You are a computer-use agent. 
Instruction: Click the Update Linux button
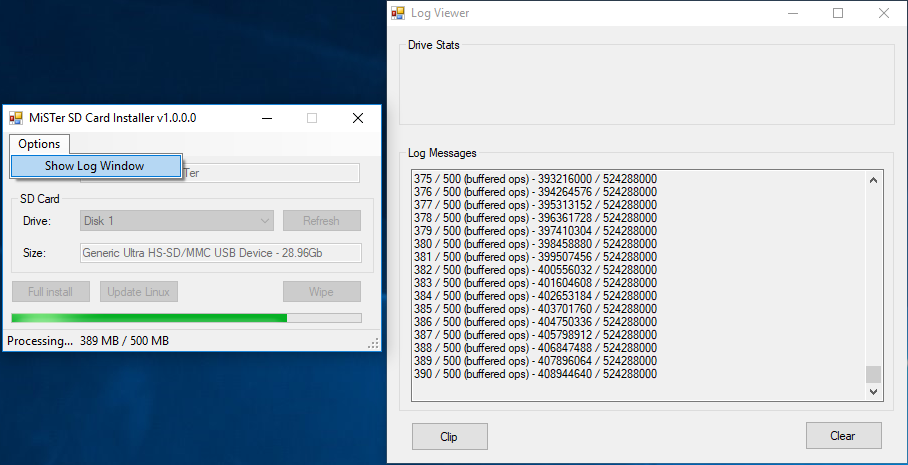139,292
